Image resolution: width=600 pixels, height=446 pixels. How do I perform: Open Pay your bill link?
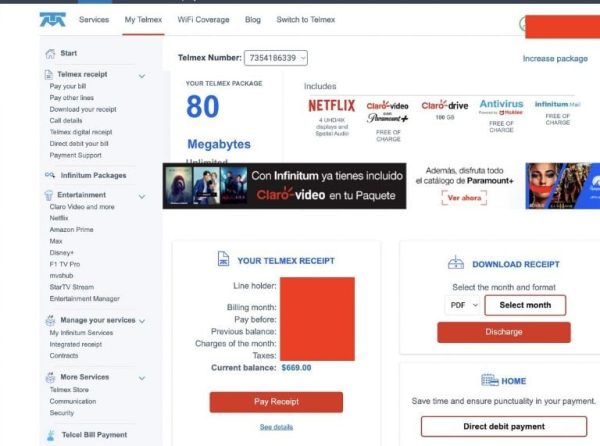click(68, 86)
